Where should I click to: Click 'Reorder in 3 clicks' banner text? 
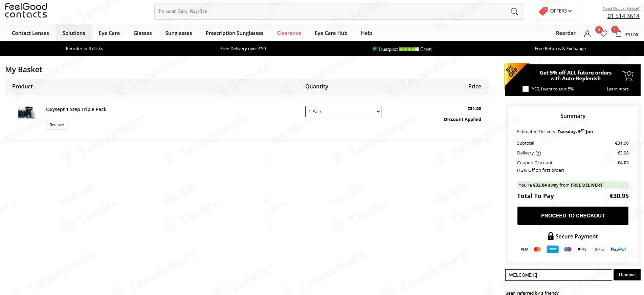[x=84, y=48]
